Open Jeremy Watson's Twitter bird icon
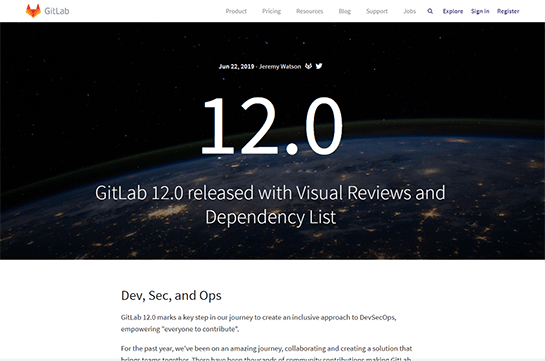 pyautogui.click(x=319, y=66)
